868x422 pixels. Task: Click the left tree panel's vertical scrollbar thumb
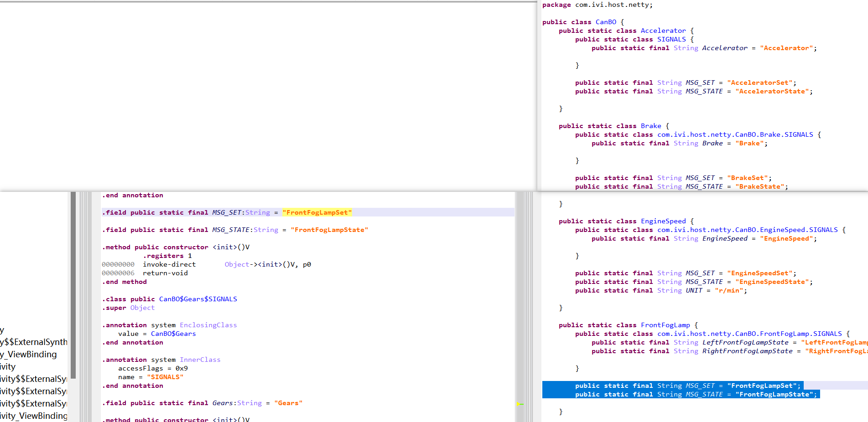[x=73, y=285]
